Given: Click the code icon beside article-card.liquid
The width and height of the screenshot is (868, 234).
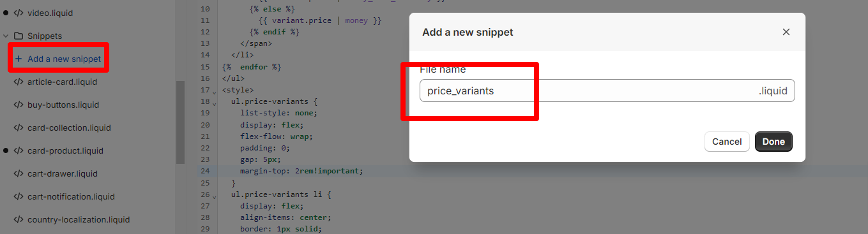Looking at the screenshot, I should [x=19, y=82].
